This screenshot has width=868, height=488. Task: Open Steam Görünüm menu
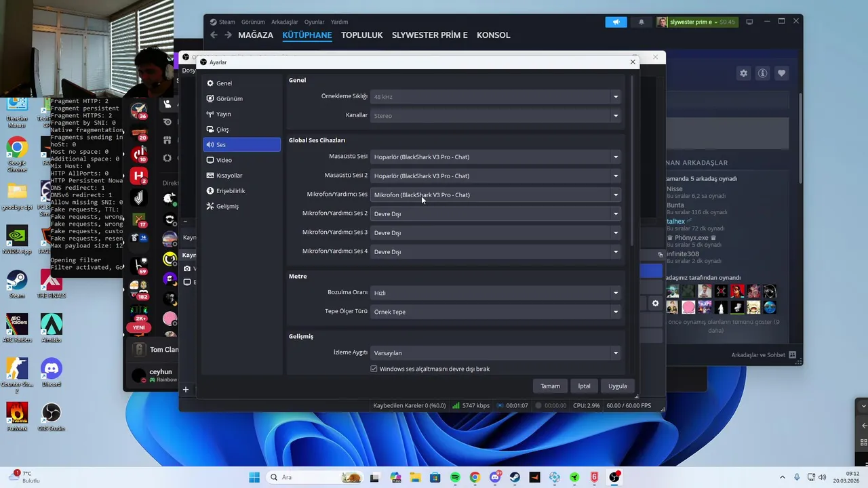pos(253,22)
